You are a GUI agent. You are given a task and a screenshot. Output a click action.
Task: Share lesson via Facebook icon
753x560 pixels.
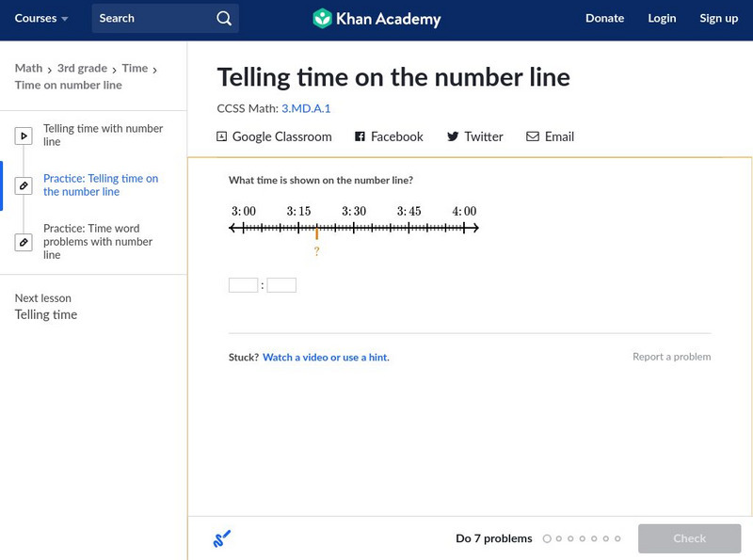point(360,136)
